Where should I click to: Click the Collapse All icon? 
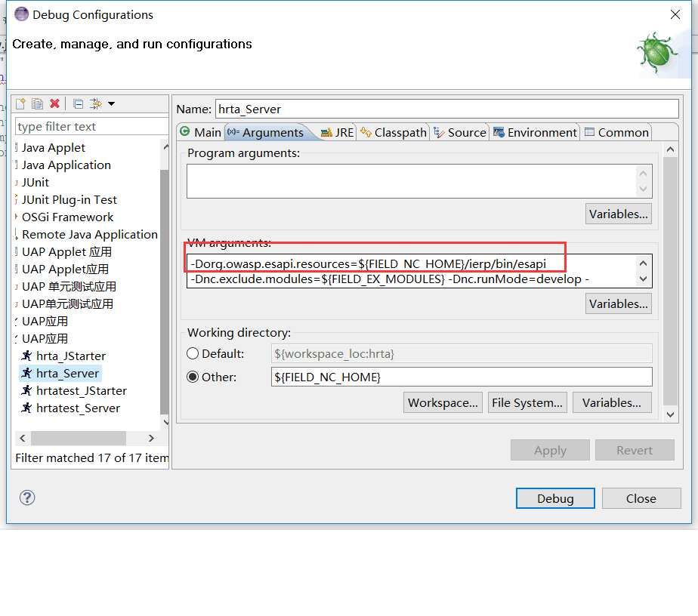[79, 104]
